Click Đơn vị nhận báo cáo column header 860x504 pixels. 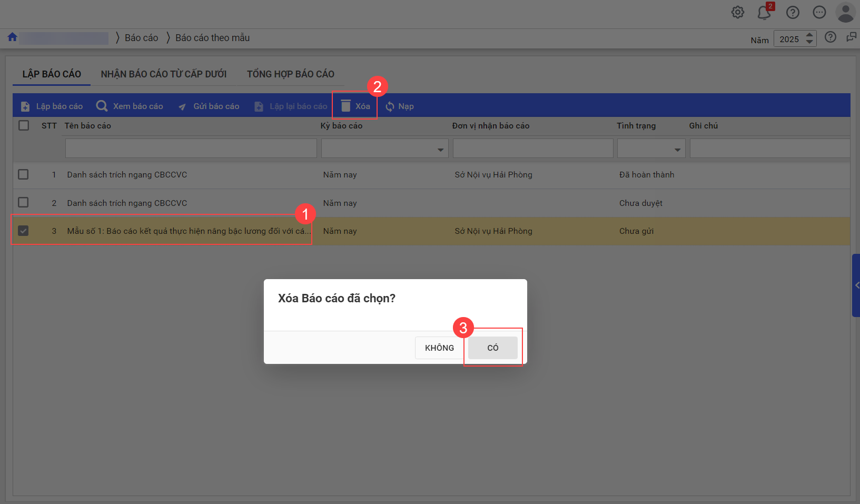[x=491, y=126]
